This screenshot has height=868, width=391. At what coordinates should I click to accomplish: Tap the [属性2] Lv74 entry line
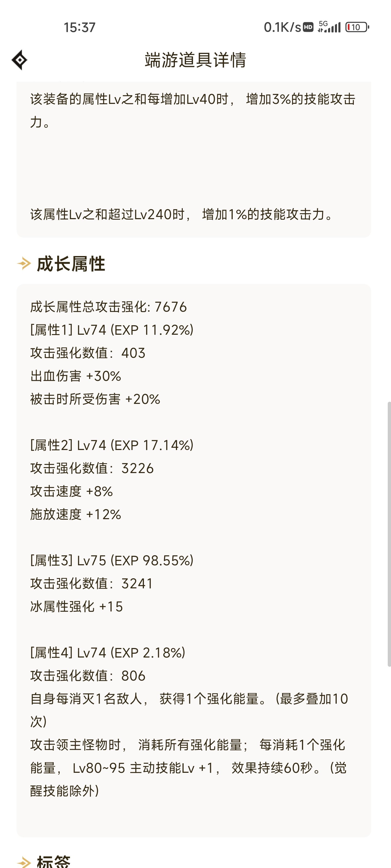(x=112, y=445)
